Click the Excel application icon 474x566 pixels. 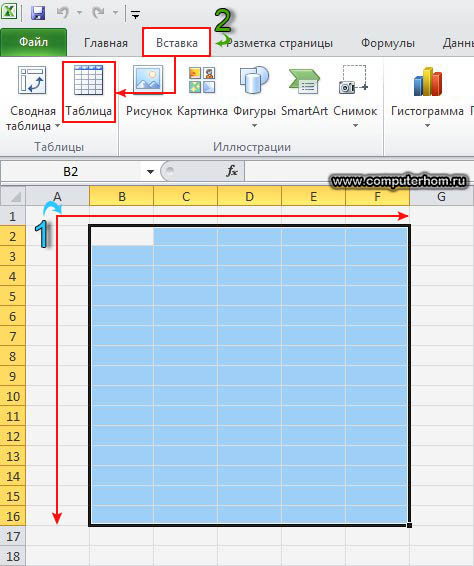9,12
